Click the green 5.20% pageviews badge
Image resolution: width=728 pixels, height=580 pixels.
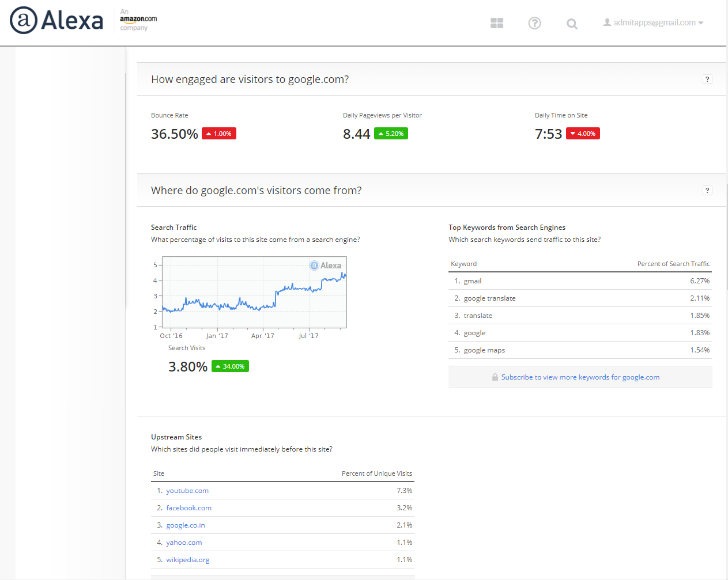coord(391,134)
